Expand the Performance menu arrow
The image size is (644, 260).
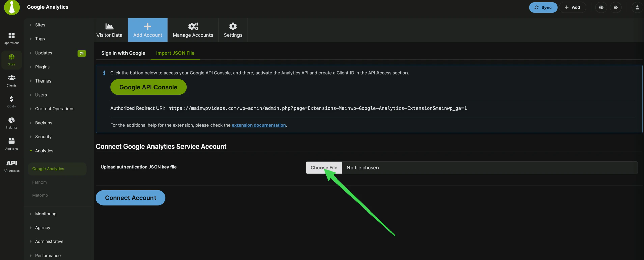tap(31, 256)
